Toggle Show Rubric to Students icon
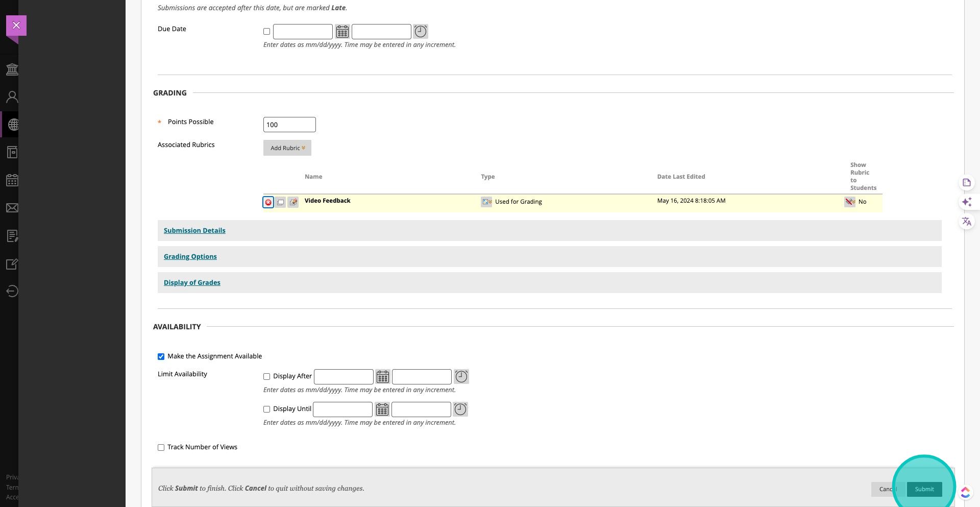 [x=849, y=202]
